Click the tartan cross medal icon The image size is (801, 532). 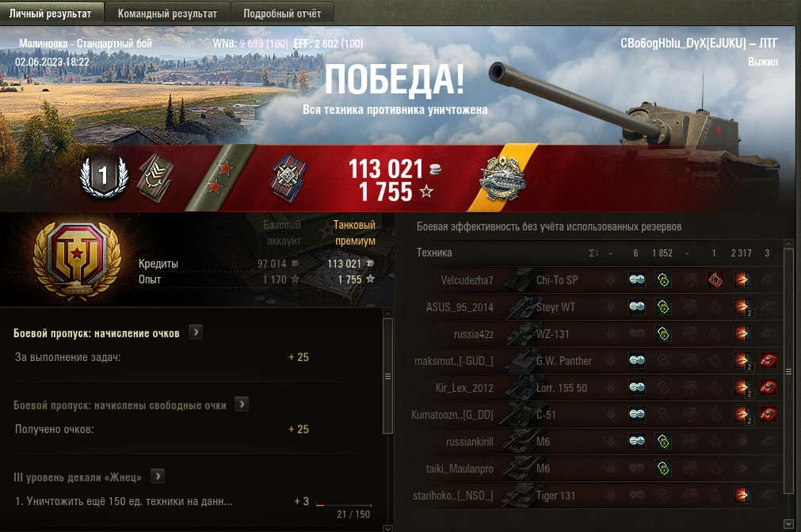[289, 177]
